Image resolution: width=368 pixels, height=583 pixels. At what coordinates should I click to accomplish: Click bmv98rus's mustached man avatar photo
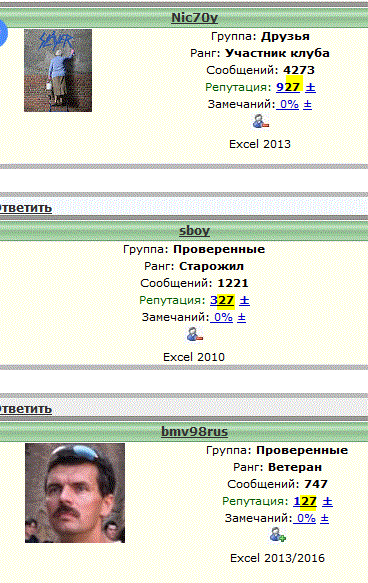[75, 493]
